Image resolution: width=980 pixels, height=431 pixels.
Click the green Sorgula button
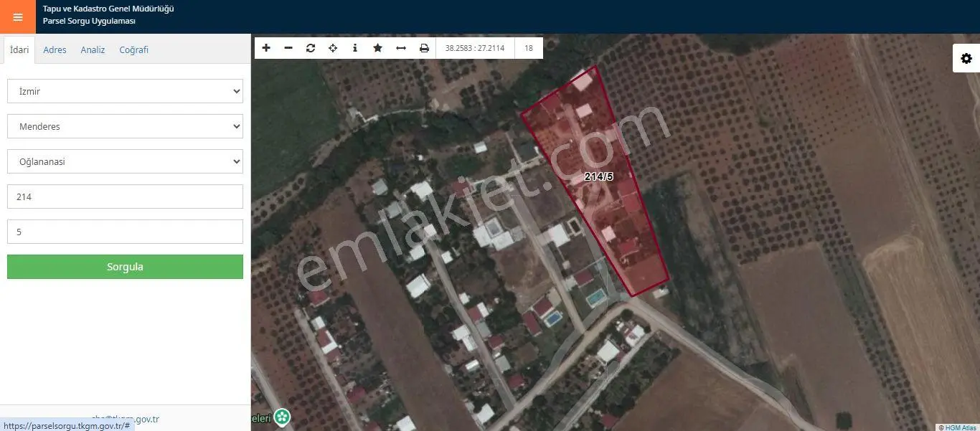pos(125,267)
